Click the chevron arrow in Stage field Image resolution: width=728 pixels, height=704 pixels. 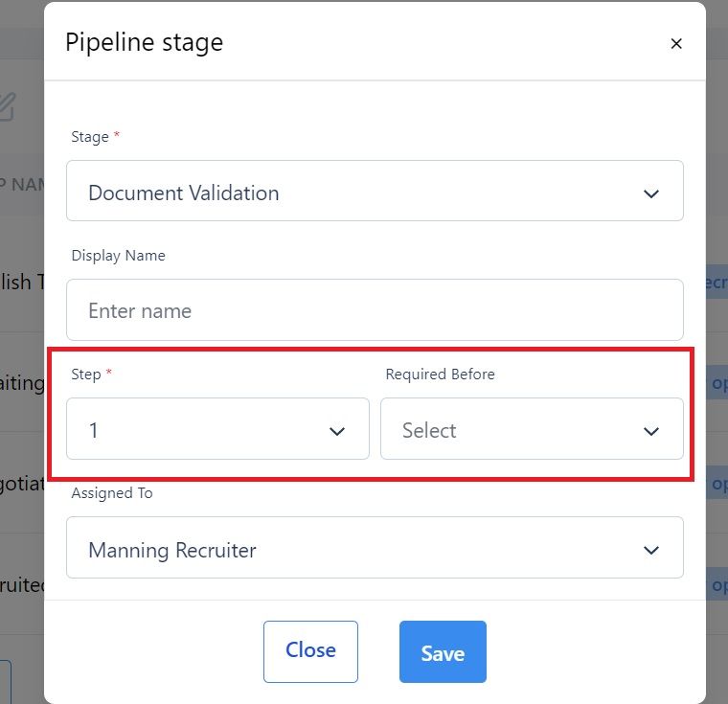click(x=651, y=193)
